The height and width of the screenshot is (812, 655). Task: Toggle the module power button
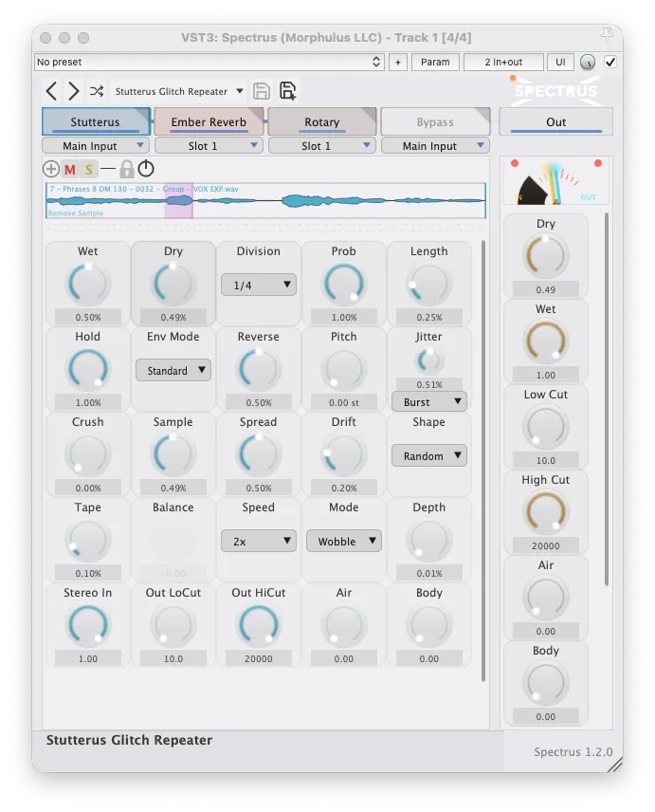click(146, 168)
